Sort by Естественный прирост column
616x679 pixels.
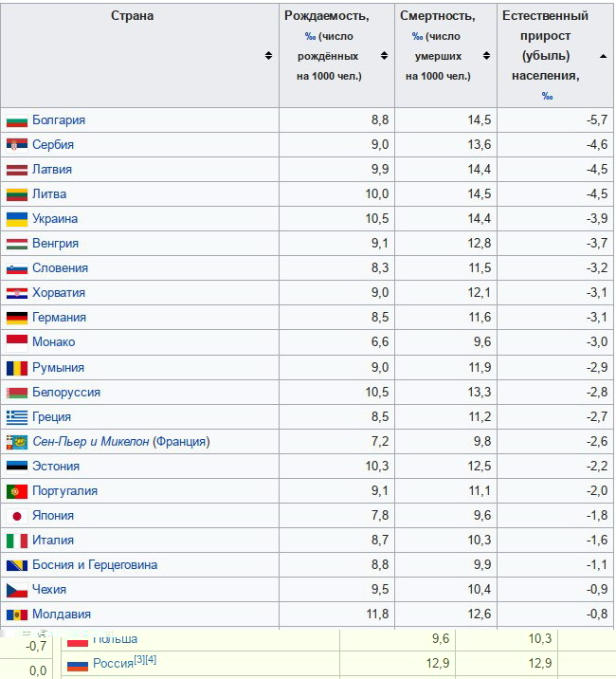604,55
